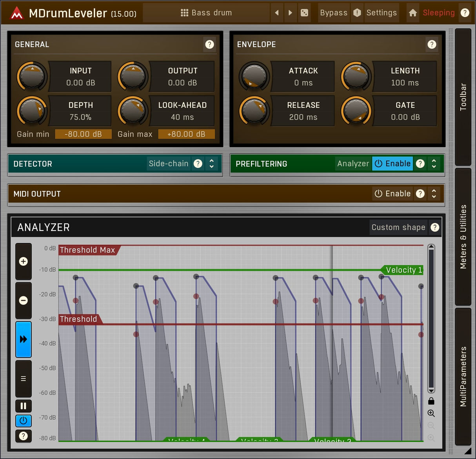This screenshot has height=459, width=476.
Task: Click the home icon in the top bar
Action: pos(412,13)
